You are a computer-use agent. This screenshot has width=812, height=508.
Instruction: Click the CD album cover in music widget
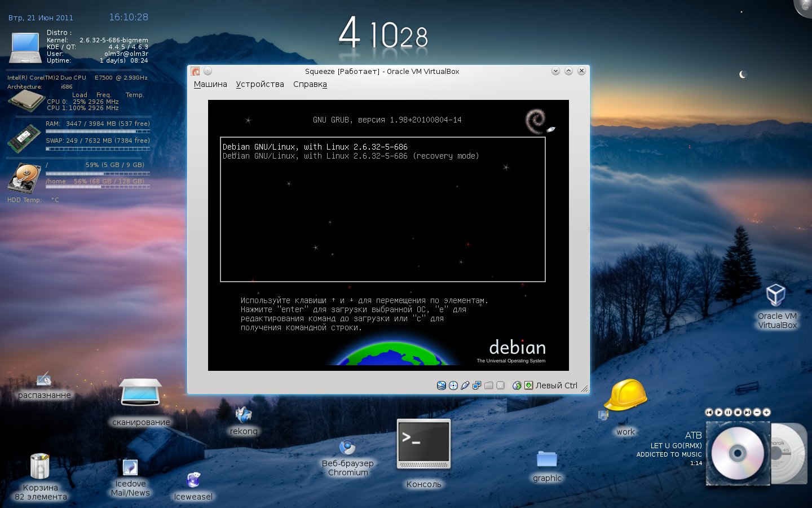pyautogui.click(x=738, y=453)
